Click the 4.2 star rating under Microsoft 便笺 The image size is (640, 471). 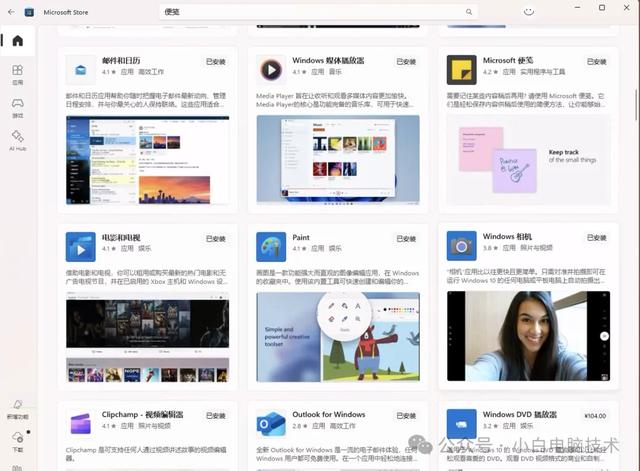490,72
